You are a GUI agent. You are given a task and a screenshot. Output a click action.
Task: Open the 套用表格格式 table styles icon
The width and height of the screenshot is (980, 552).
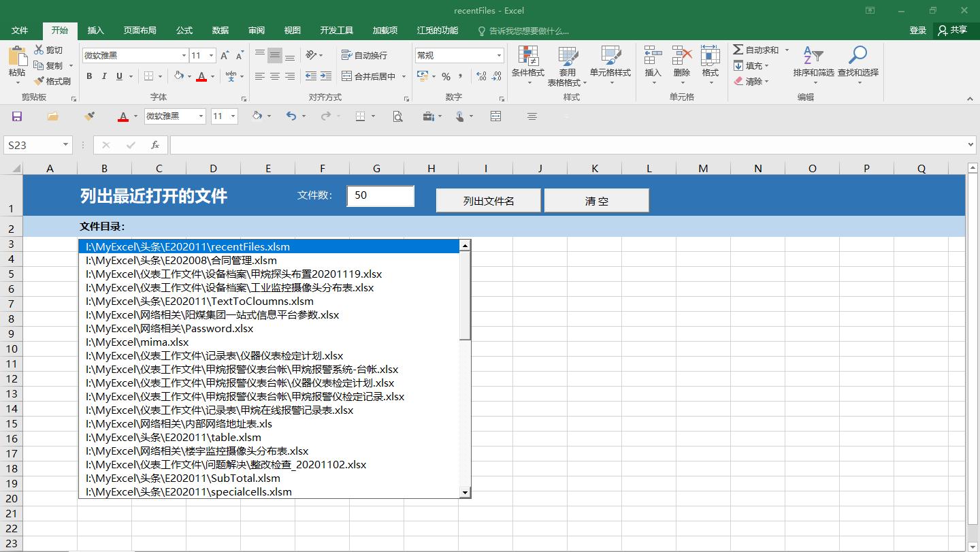coord(569,66)
